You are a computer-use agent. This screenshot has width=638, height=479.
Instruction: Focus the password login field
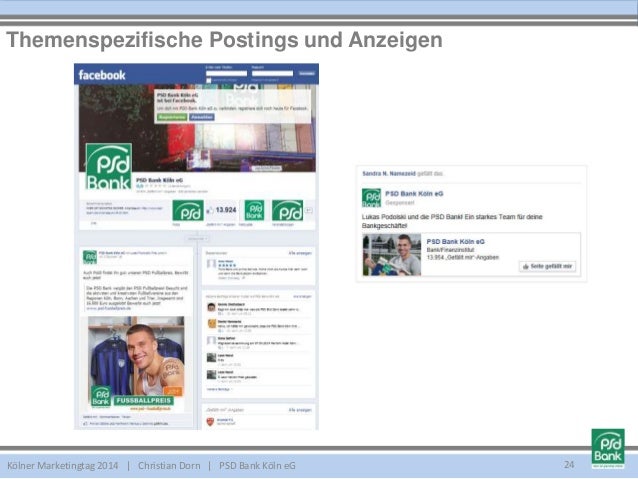coord(272,73)
